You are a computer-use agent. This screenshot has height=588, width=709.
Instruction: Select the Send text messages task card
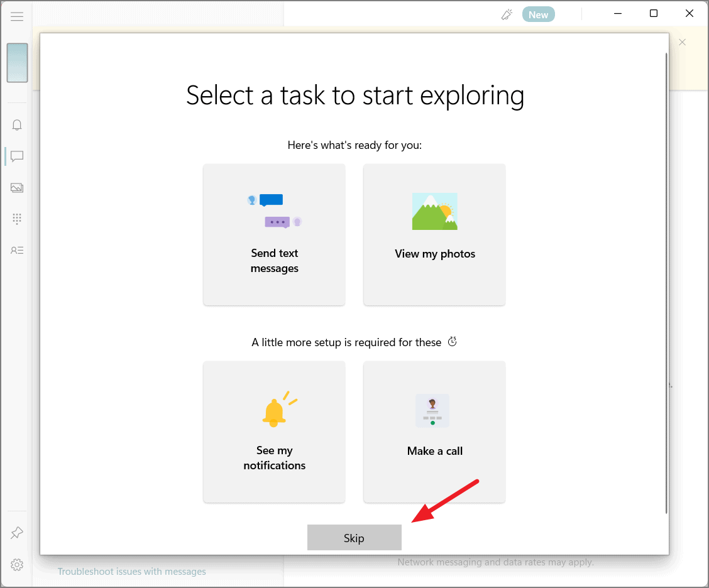click(x=274, y=235)
